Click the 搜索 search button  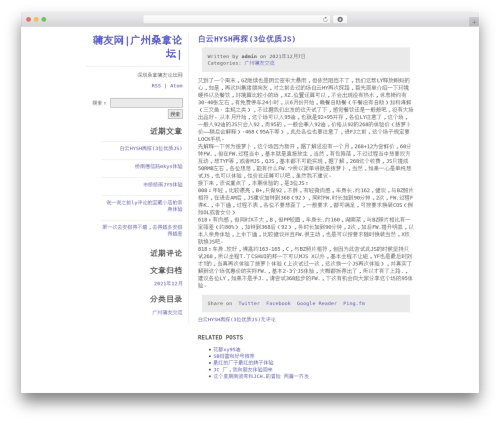pos(175,114)
